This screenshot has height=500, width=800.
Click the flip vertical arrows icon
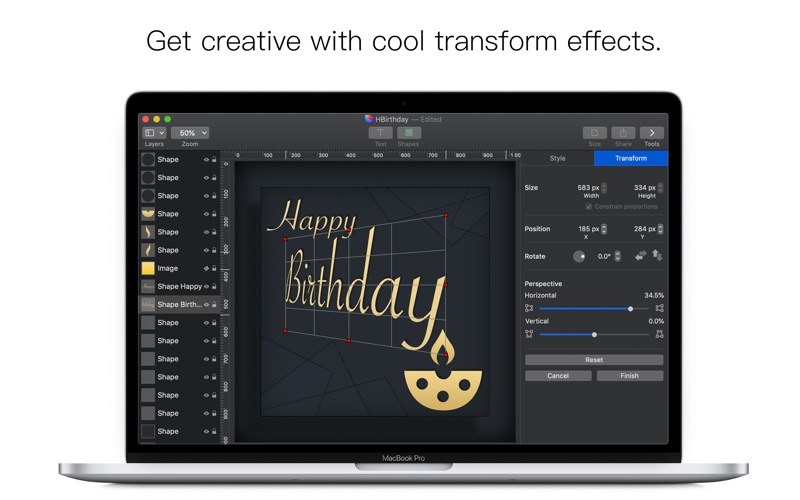[x=657, y=256]
